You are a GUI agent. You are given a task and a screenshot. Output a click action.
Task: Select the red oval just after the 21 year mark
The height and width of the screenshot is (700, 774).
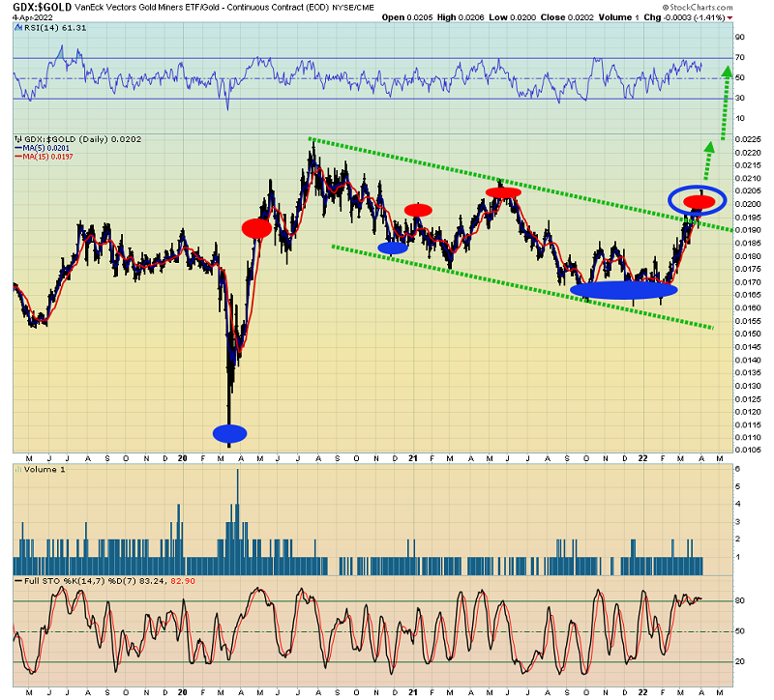(x=418, y=210)
